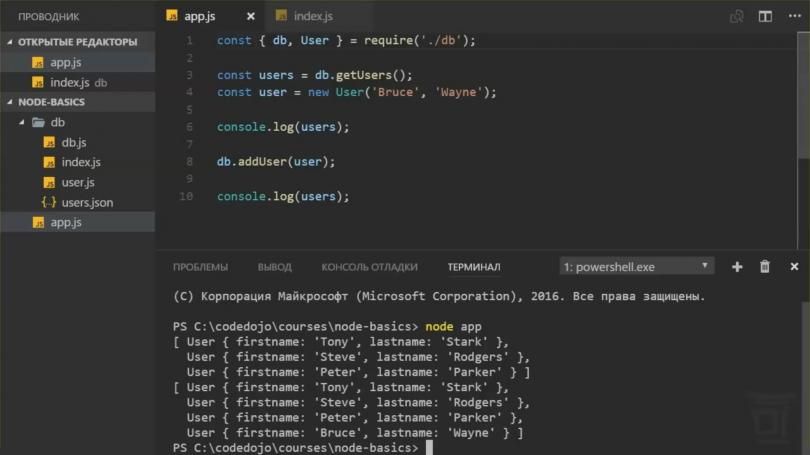
Task: Click the braces icon of users.json
Action: [49, 202]
